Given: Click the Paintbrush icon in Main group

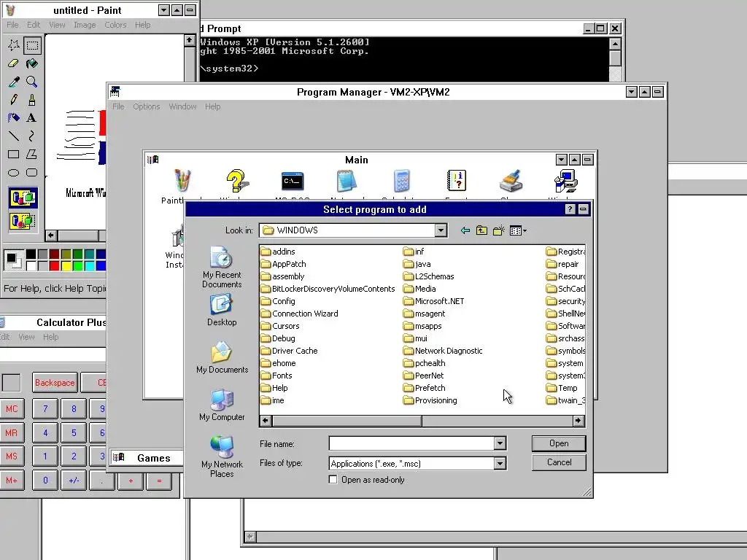Looking at the screenshot, I should [x=182, y=181].
